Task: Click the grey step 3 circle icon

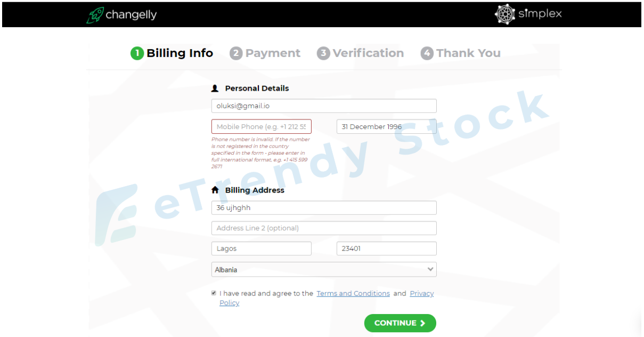Action: click(323, 53)
